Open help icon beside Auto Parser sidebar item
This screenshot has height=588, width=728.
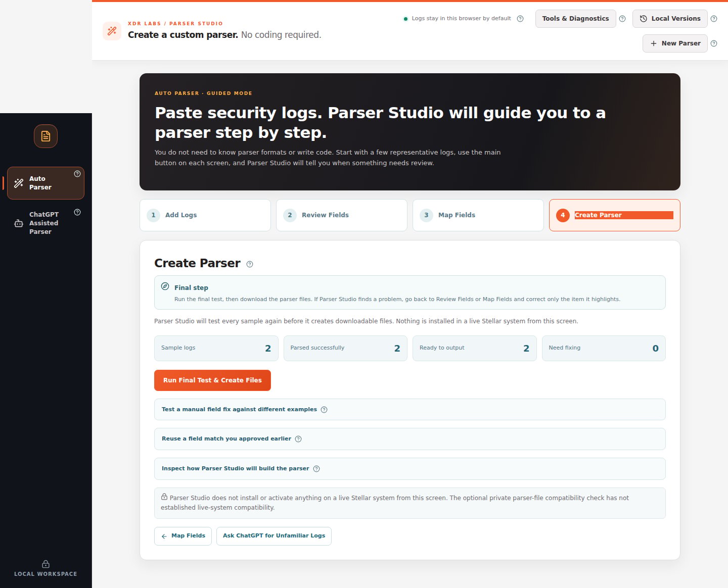pos(77,174)
